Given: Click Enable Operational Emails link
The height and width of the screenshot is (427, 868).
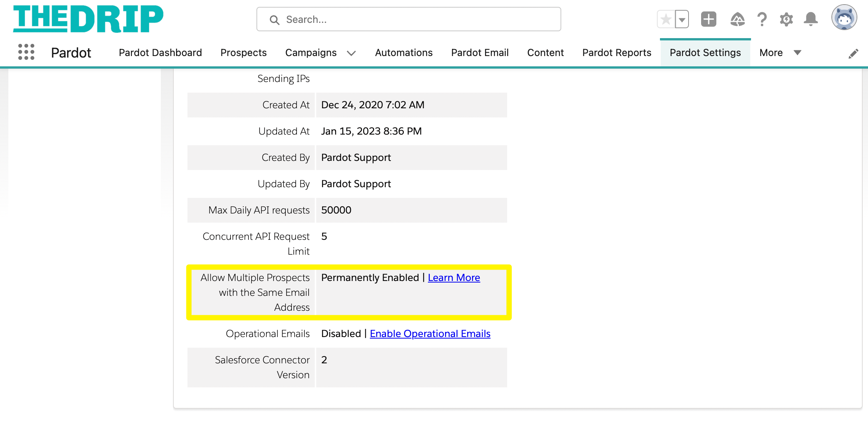Looking at the screenshot, I should pos(430,334).
